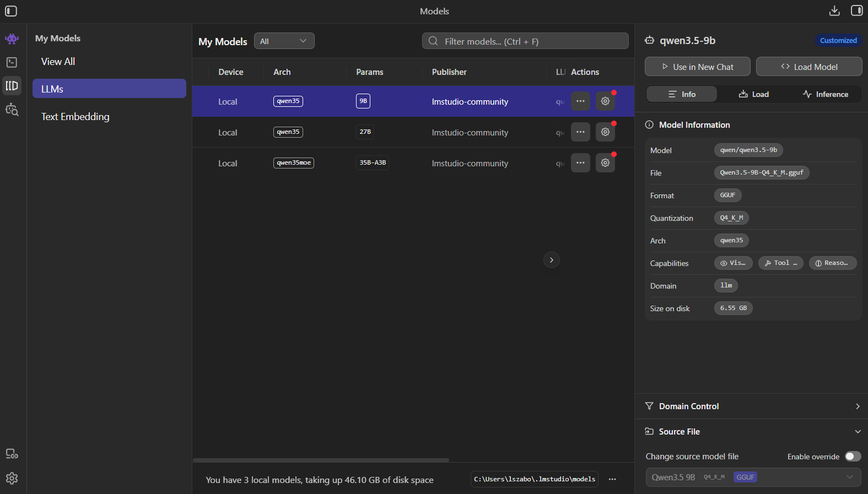Click the Actions column header
The image size is (868, 494).
point(585,72)
